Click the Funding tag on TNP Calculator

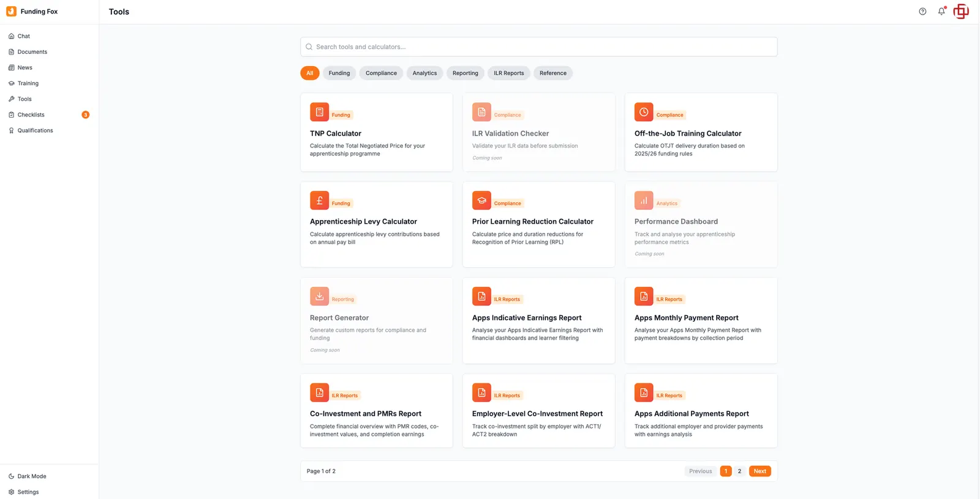[x=341, y=115]
